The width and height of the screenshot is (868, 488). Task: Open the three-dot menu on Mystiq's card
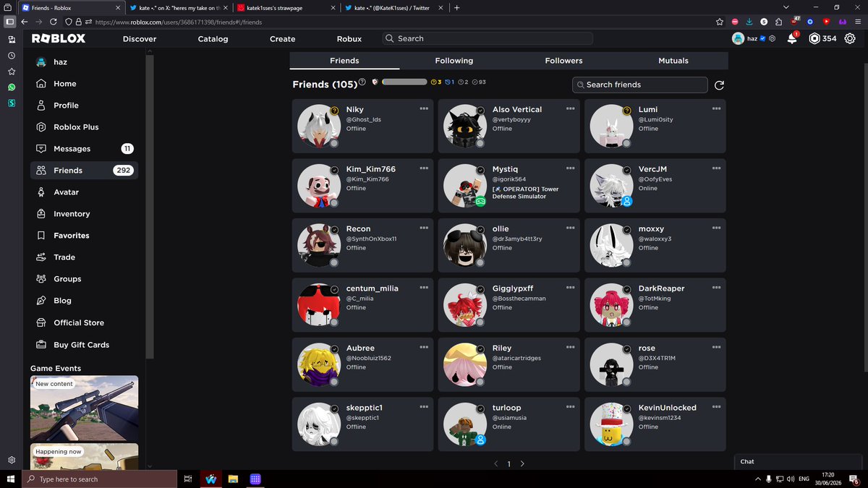(x=570, y=168)
